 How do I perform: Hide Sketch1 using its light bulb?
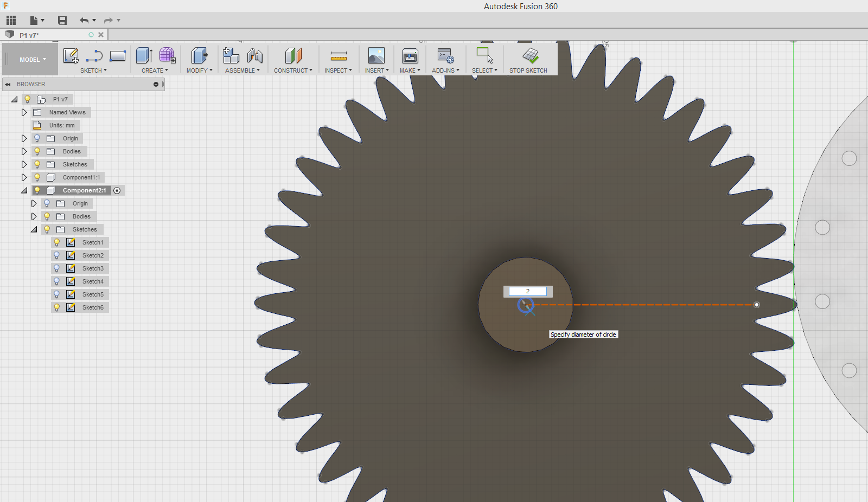[56, 242]
